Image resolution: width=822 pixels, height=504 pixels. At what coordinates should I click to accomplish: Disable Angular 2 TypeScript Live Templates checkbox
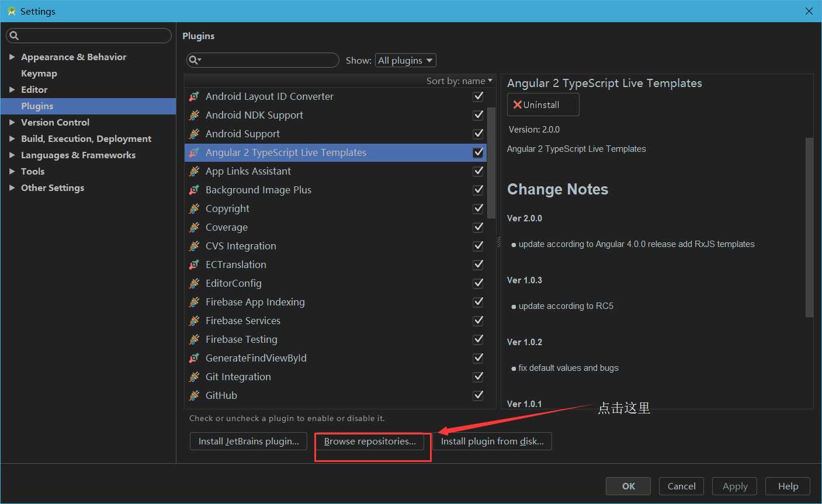point(478,152)
